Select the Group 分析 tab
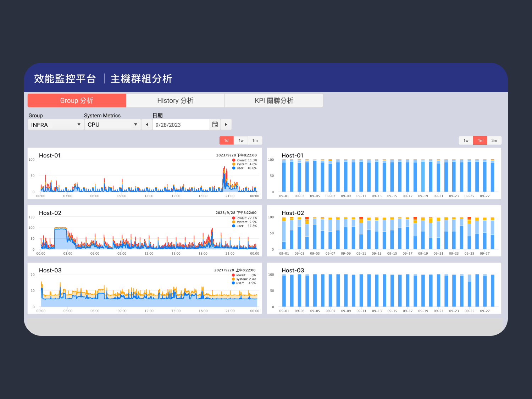Image resolution: width=532 pixels, height=399 pixels. pos(77,101)
